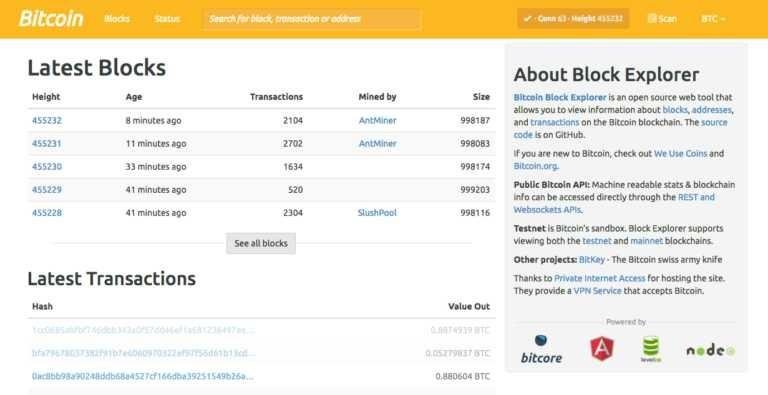Click AntMiner link for block 455231

point(377,144)
